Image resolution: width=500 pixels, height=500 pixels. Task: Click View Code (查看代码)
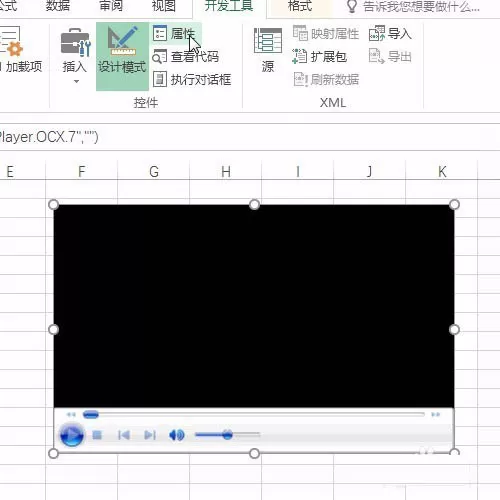pyautogui.click(x=185, y=57)
